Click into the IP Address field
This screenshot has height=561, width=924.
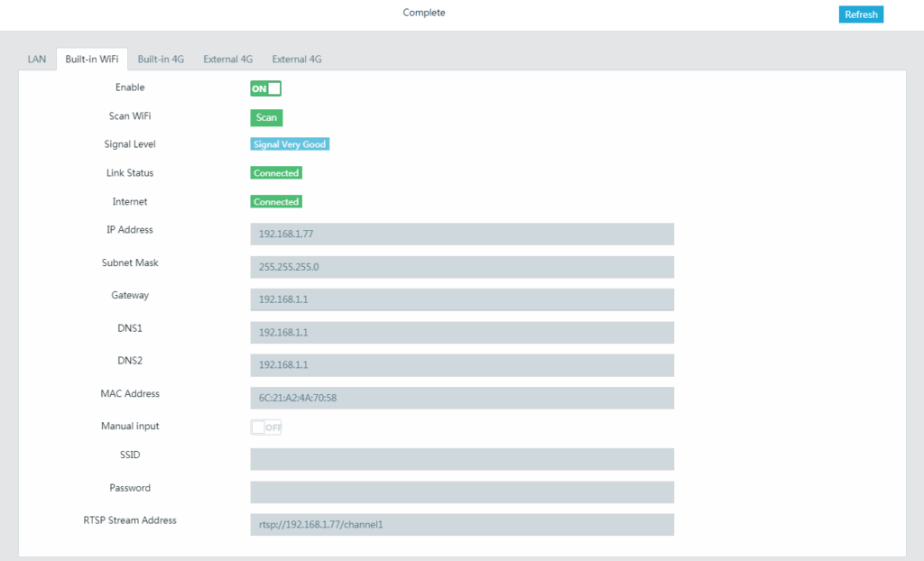(462, 235)
